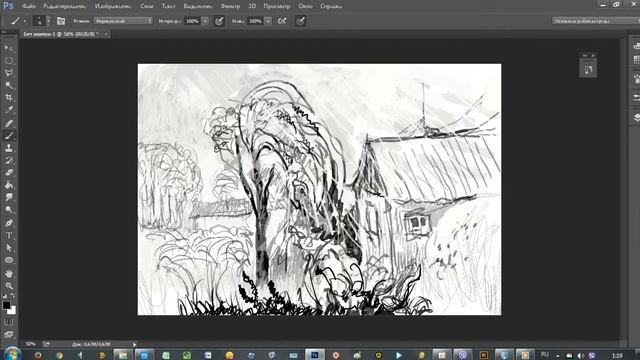Click the opacity 100% field

tap(192, 21)
